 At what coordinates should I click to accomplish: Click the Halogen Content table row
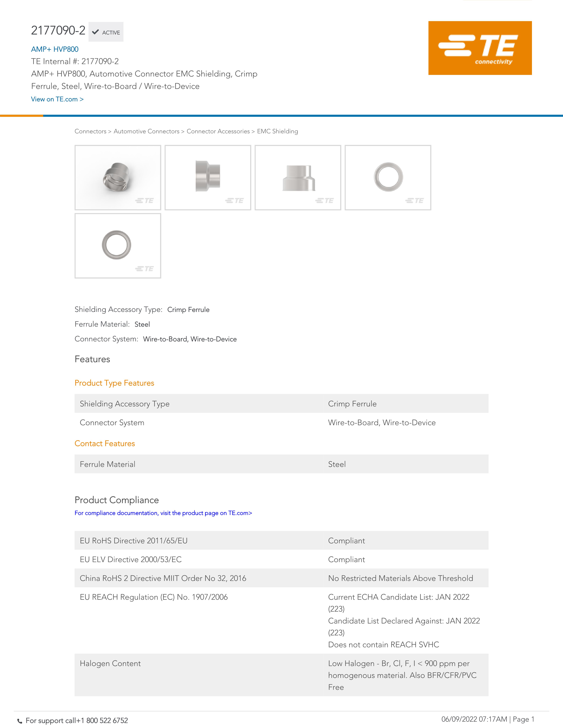(x=281, y=675)
